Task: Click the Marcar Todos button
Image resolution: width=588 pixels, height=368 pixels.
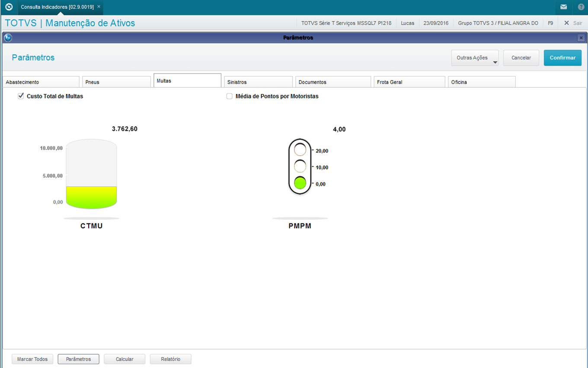Action: (x=32, y=359)
